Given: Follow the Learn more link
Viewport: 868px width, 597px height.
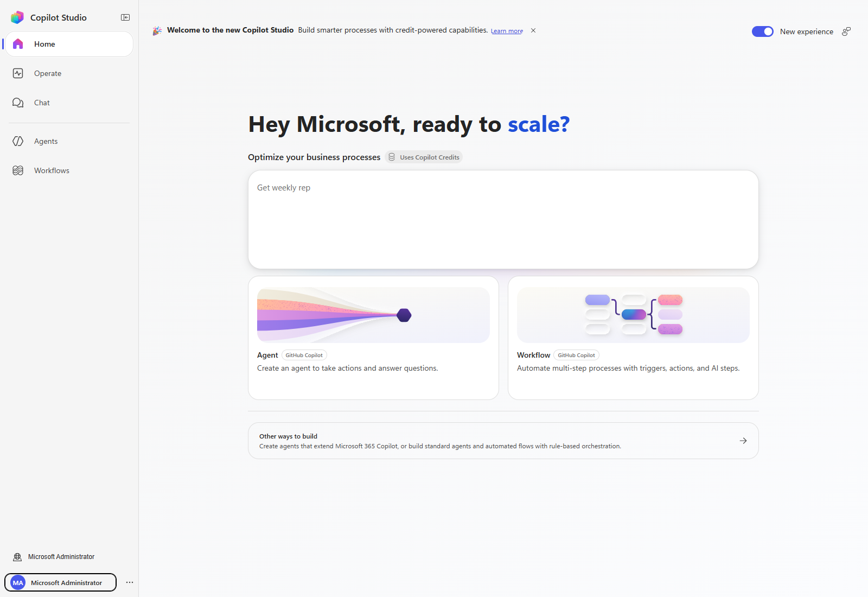Looking at the screenshot, I should coord(507,31).
